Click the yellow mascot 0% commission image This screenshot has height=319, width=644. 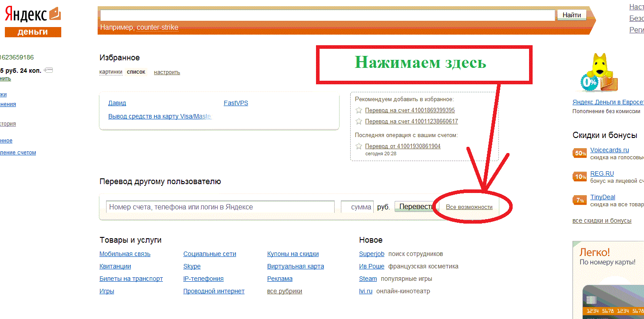599,73
